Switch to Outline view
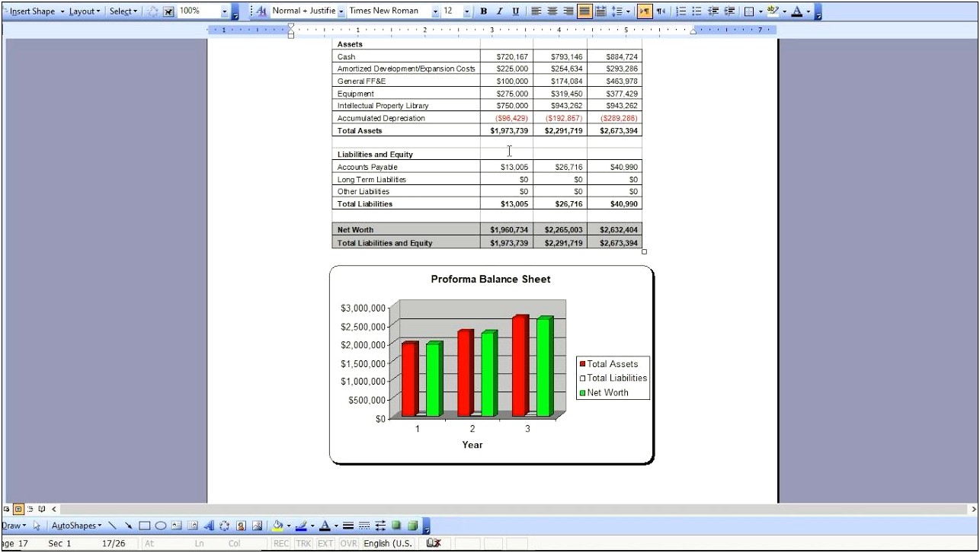Screen dimensions: 980x553 click(30, 509)
